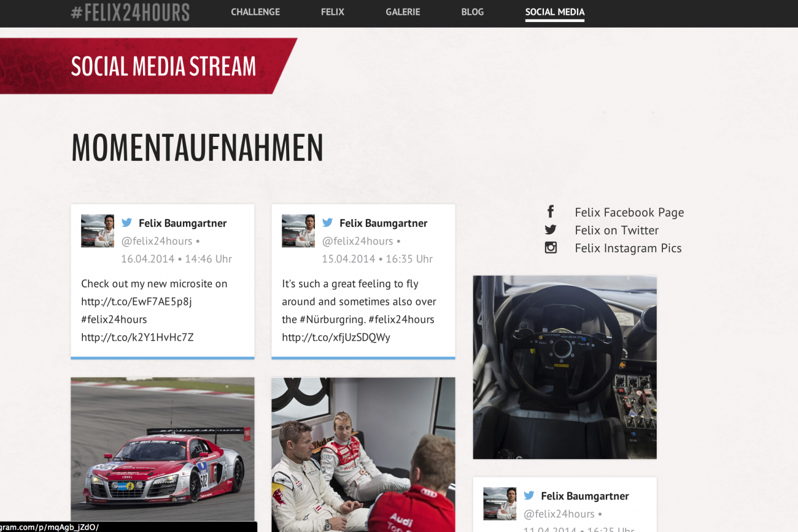Go to the Felix navigation page
798x532 pixels.
(332, 12)
